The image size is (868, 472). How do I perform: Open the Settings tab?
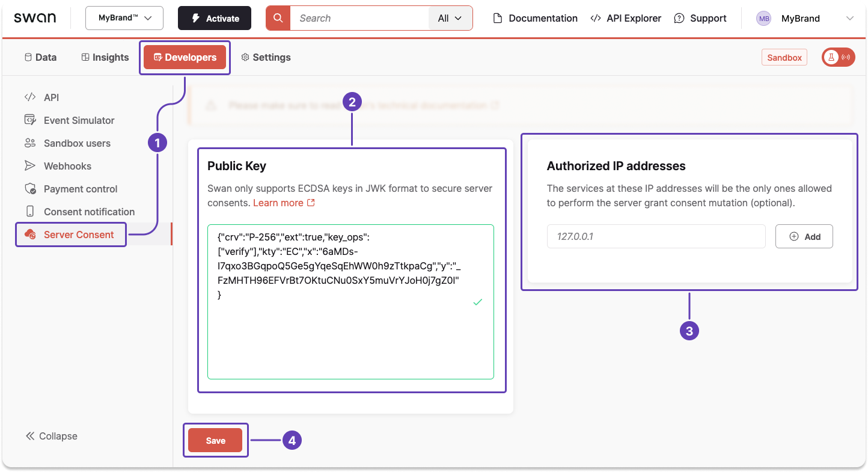(x=266, y=57)
